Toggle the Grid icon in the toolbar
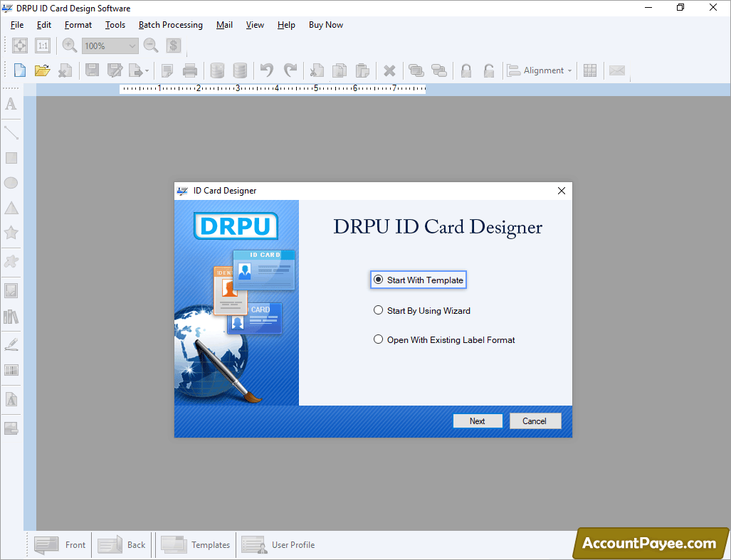Screen dimensions: 731x560 coord(590,70)
